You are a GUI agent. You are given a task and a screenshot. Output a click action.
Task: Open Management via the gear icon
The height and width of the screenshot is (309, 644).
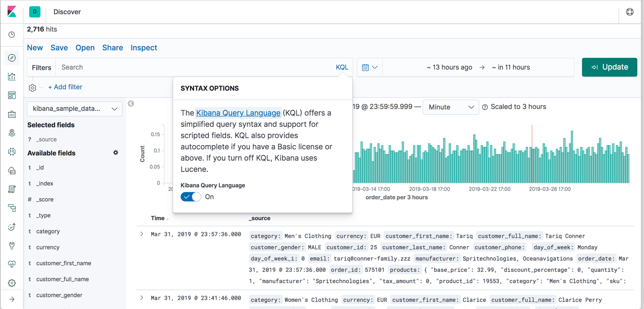(x=12, y=283)
